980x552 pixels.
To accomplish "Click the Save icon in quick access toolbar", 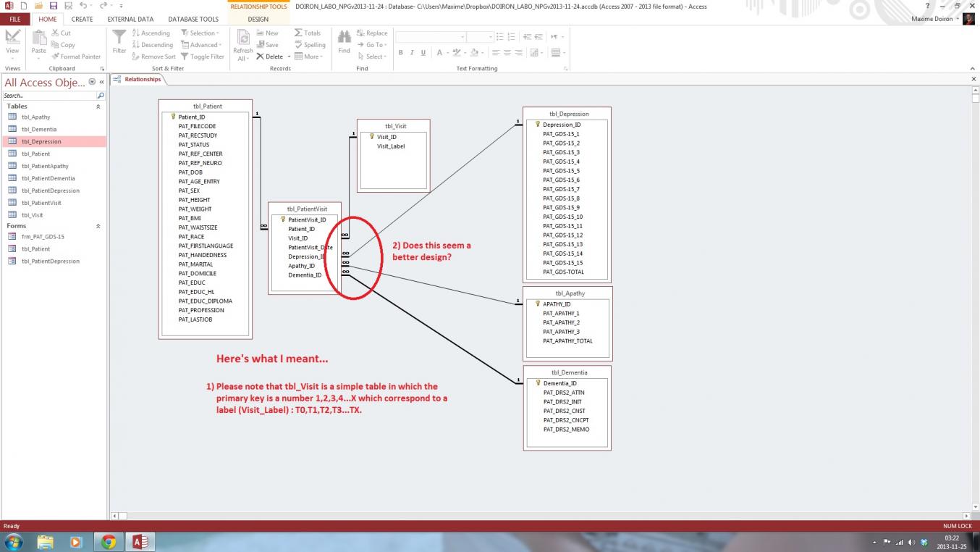I will click(x=53, y=6).
